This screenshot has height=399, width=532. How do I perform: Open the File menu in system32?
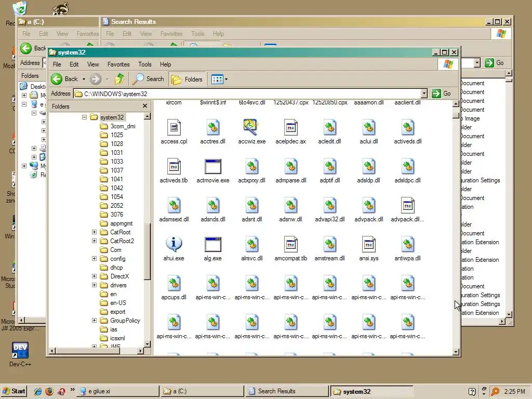coord(57,64)
